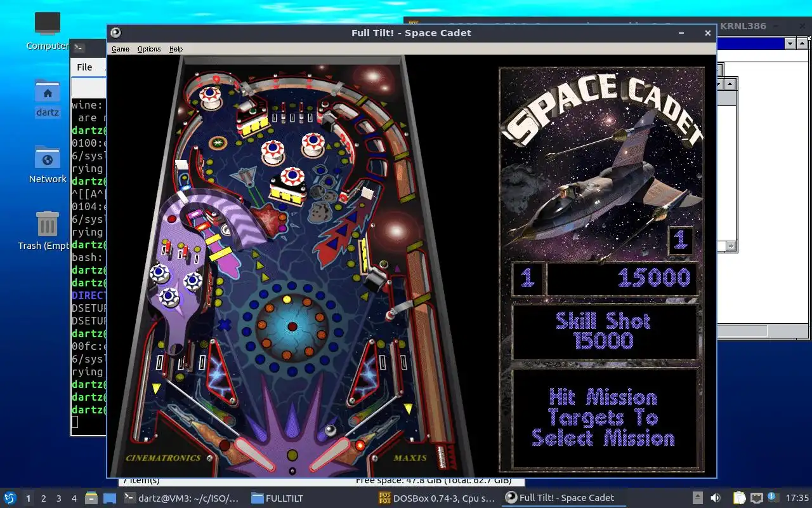The image size is (812, 508).
Task: Open the dartz home folder desktop icon
Action: 48,98
